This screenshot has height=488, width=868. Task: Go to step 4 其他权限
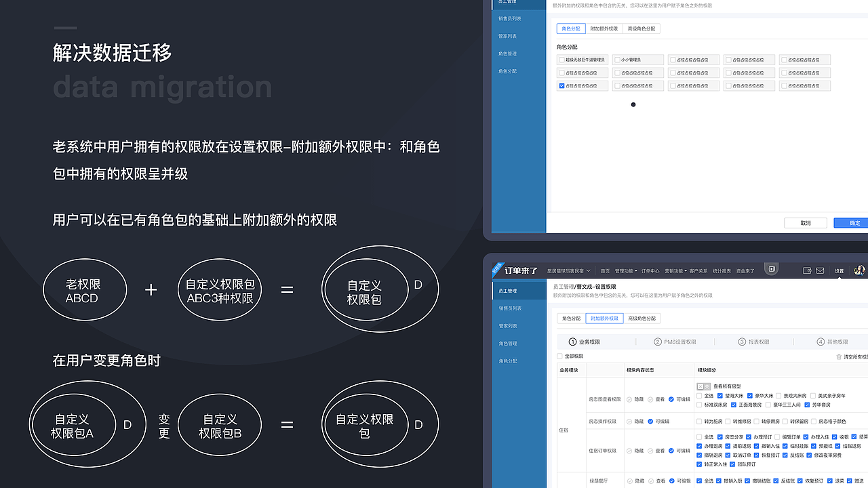point(833,342)
